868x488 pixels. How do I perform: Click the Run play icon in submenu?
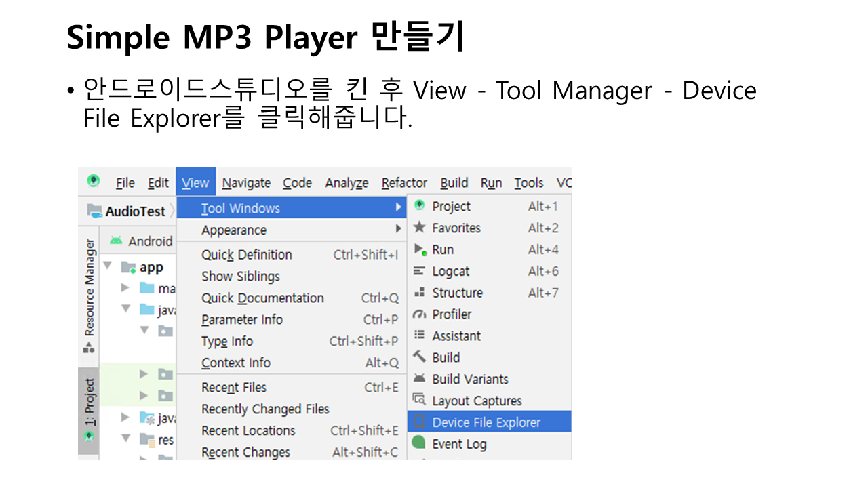click(x=420, y=249)
